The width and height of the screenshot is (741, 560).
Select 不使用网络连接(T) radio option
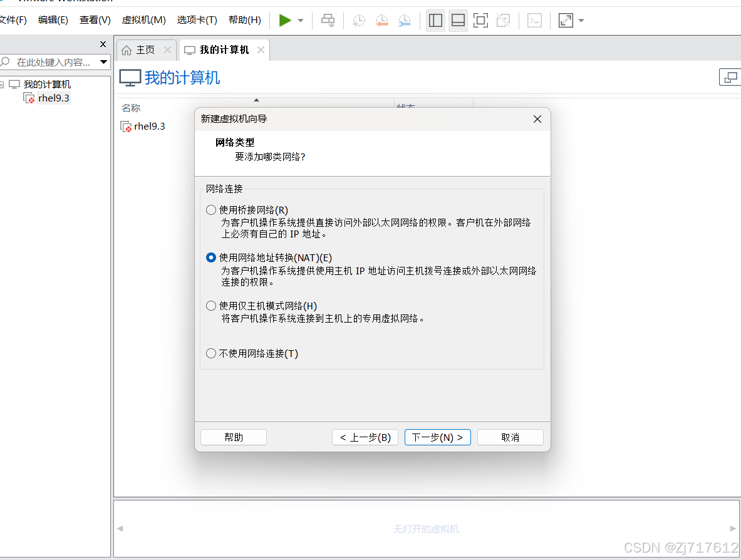click(x=211, y=353)
